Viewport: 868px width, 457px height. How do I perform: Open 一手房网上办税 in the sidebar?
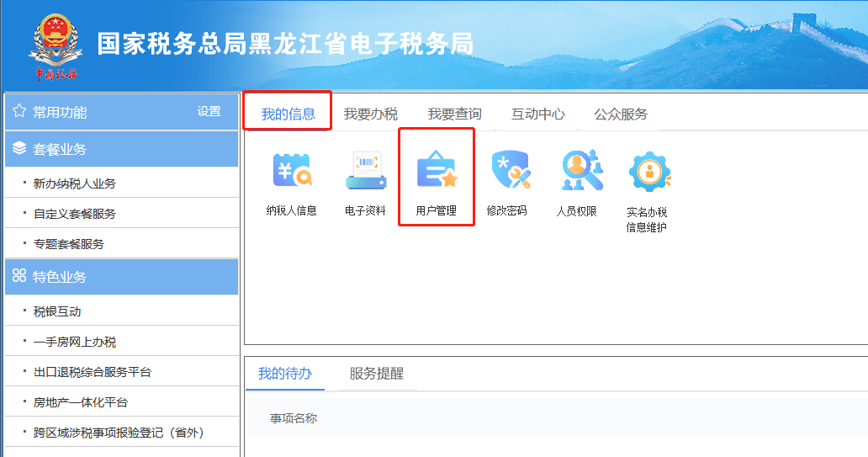(75, 342)
